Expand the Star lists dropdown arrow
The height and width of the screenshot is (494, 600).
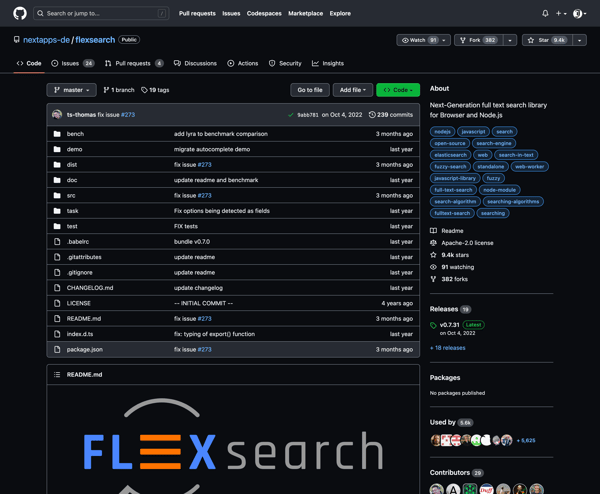pyautogui.click(x=579, y=40)
